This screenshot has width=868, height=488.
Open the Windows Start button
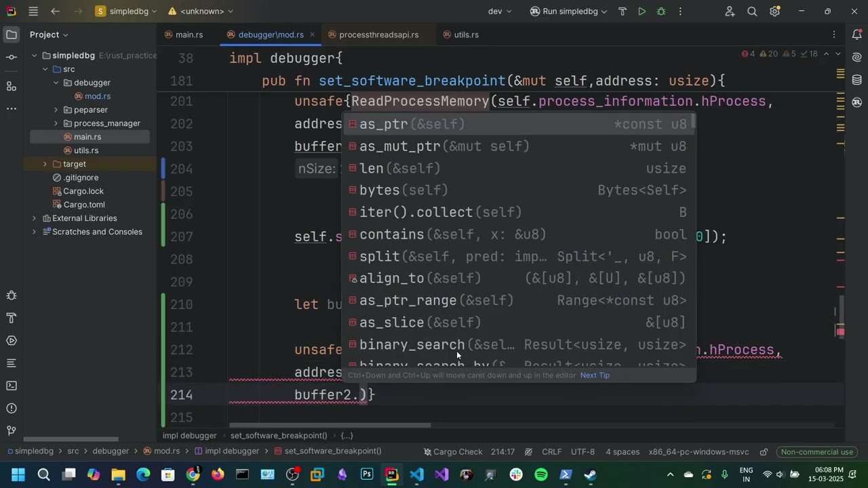18,474
